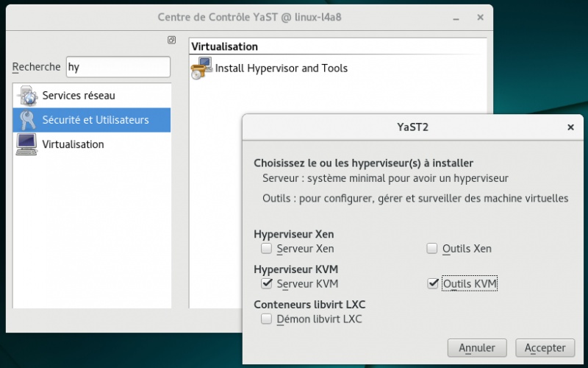Click the Annuler button
This screenshot has height=368, width=588.
(477, 347)
